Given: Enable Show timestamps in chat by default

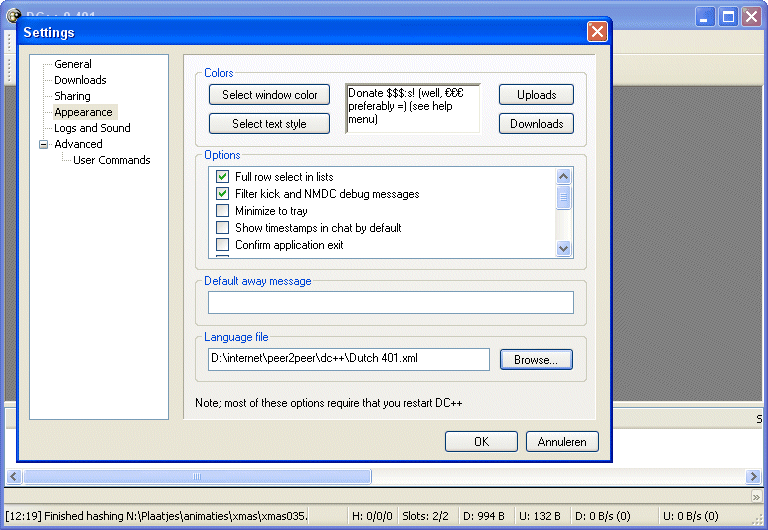Looking at the screenshot, I should pos(222,228).
